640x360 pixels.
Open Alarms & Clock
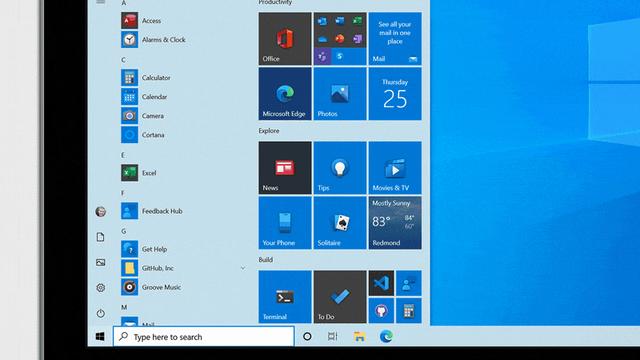pyautogui.click(x=153, y=40)
